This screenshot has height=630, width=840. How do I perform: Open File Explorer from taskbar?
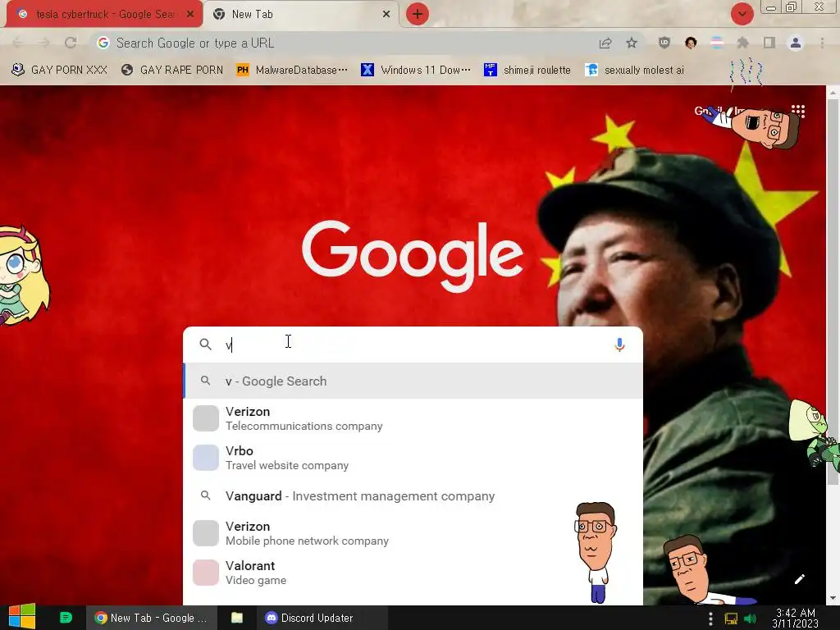pos(237,618)
